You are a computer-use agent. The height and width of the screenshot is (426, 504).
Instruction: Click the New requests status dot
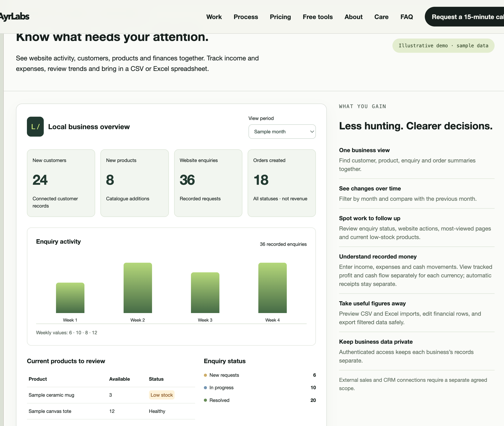205,375
